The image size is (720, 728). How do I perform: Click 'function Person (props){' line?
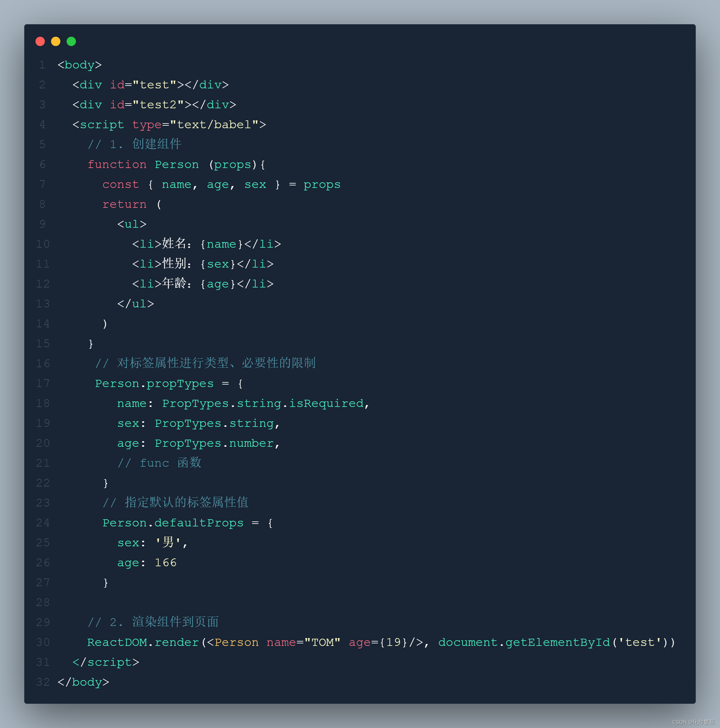coord(176,165)
